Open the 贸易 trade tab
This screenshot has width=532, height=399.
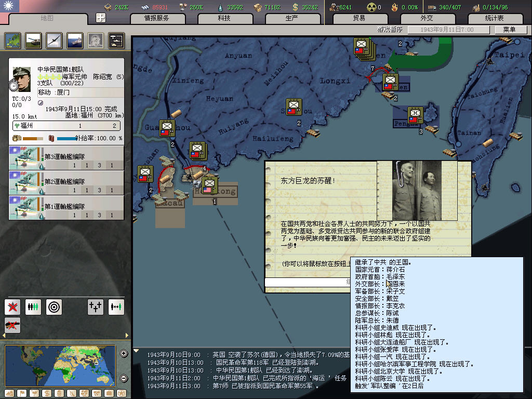click(360, 18)
